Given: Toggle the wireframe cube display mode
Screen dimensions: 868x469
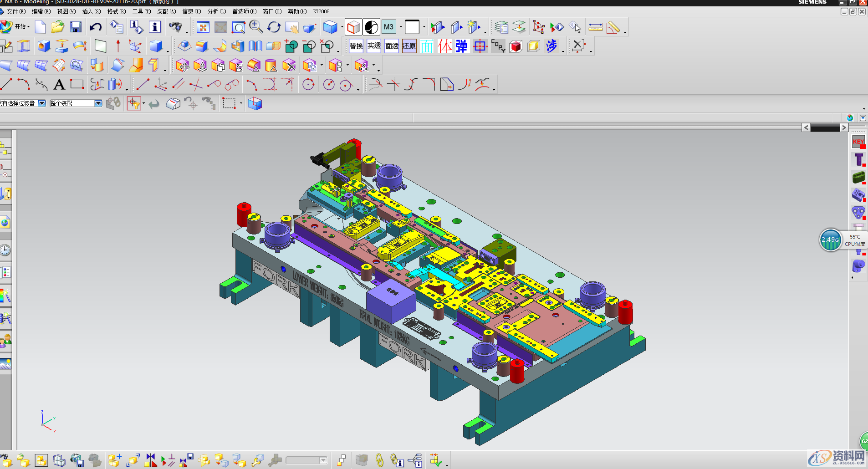Looking at the screenshot, I should click(353, 27).
